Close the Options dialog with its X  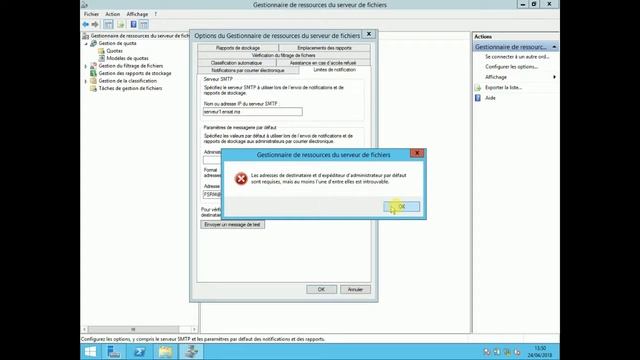tap(369, 34)
